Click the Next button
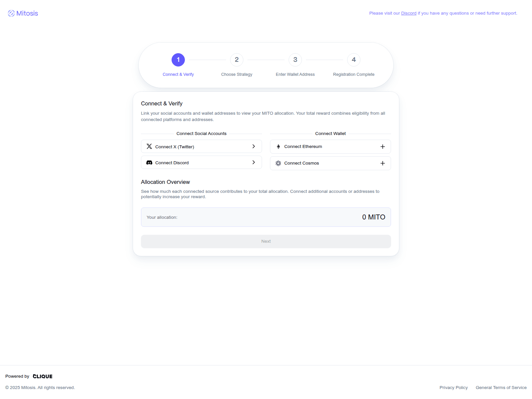This screenshot has height=399, width=532. pyautogui.click(x=266, y=241)
